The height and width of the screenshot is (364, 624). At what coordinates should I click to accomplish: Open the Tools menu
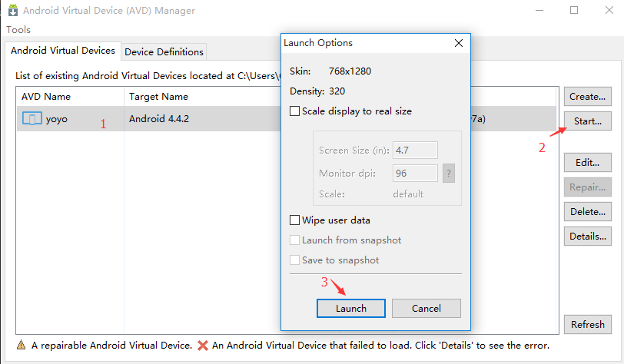(18, 30)
